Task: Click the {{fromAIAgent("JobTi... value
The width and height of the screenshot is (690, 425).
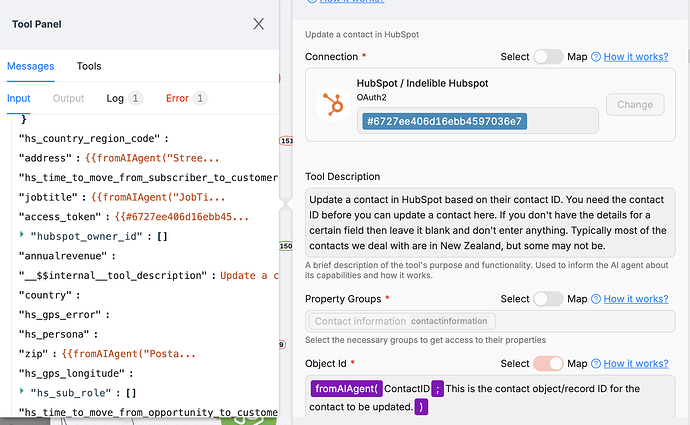Action: coord(158,197)
